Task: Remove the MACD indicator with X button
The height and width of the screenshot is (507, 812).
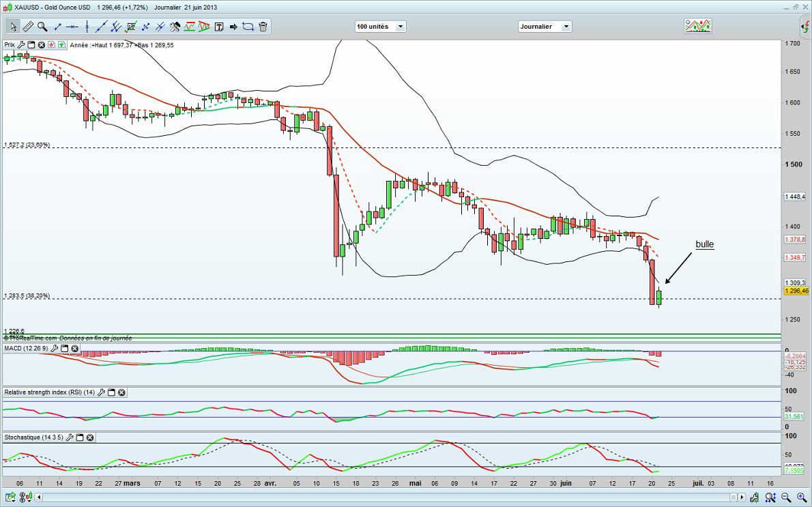Action: pyautogui.click(x=75, y=349)
